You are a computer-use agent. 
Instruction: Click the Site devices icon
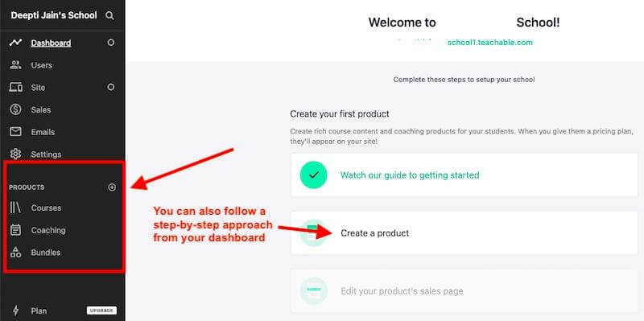pyautogui.click(x=15, y=88)
